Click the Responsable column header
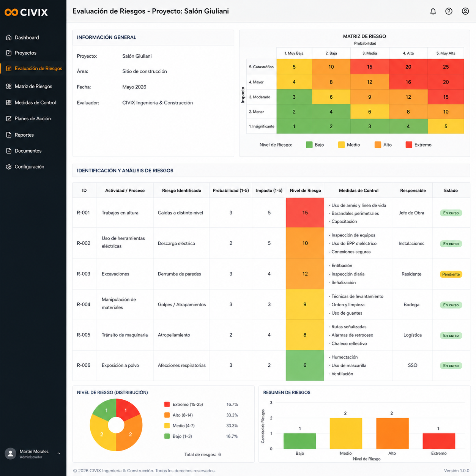This screenshot has width=476, height=476. pyautogui.click(x=413, y=191)
